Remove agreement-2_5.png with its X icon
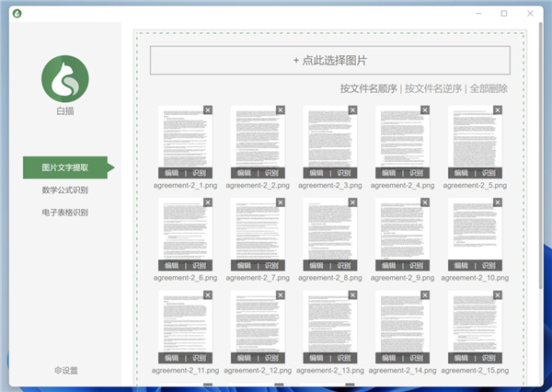 (498, 110)
